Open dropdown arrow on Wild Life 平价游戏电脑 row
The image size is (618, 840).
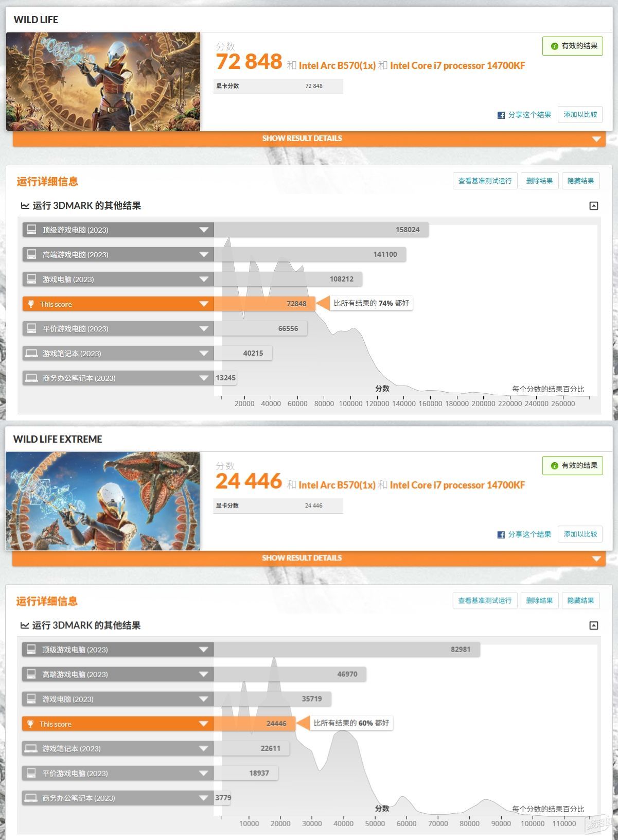coord(204,329)
